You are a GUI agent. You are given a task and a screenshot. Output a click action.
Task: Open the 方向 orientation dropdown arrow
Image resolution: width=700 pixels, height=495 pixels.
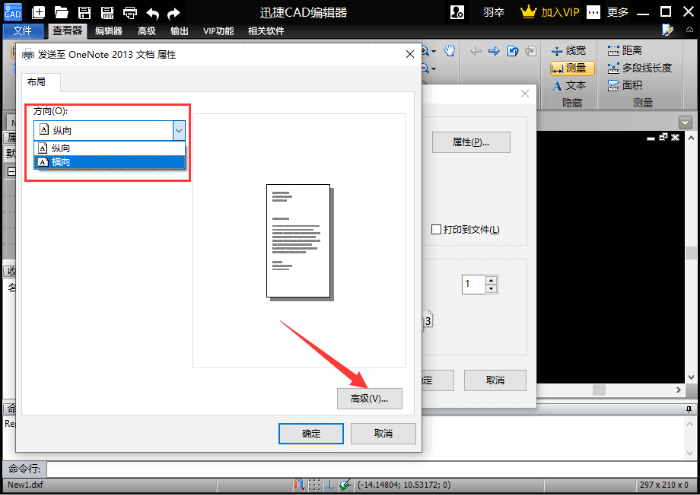[179, 131]
